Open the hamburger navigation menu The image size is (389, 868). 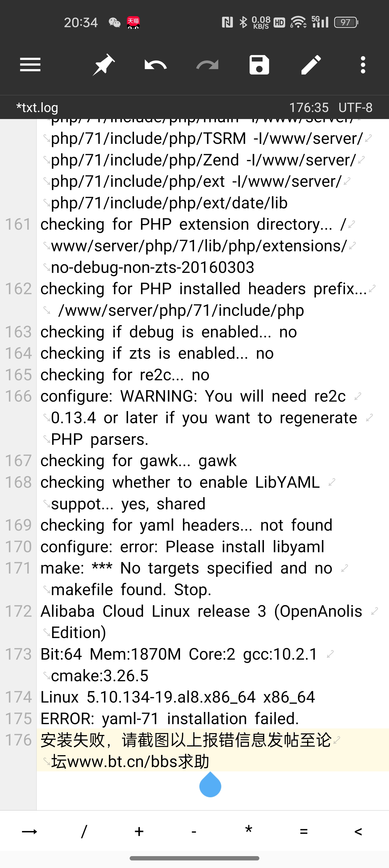point(30,65)
